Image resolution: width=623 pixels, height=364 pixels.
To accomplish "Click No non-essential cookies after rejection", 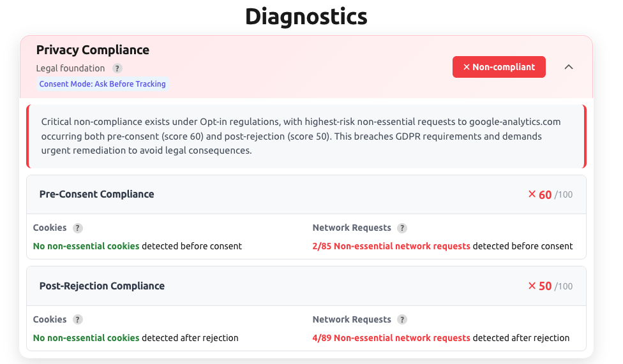I will click(86, 338).
